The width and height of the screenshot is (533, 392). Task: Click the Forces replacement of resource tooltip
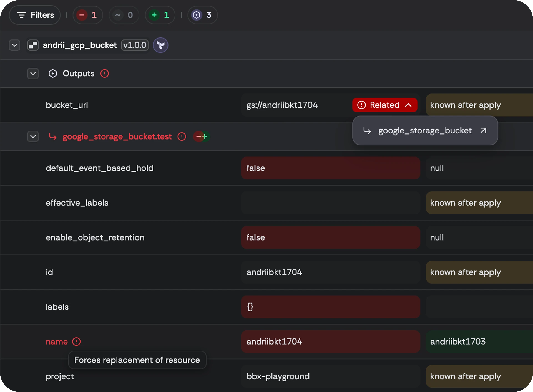[137, 360]
